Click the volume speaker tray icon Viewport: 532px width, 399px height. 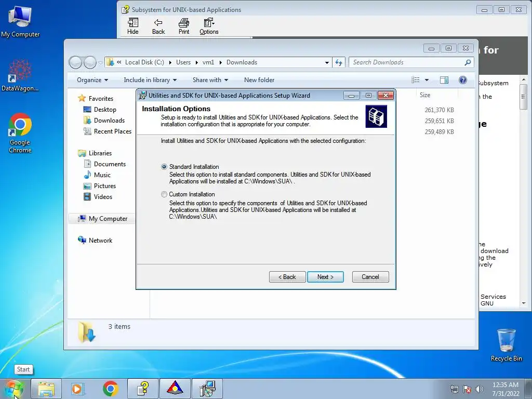[480, 389]
